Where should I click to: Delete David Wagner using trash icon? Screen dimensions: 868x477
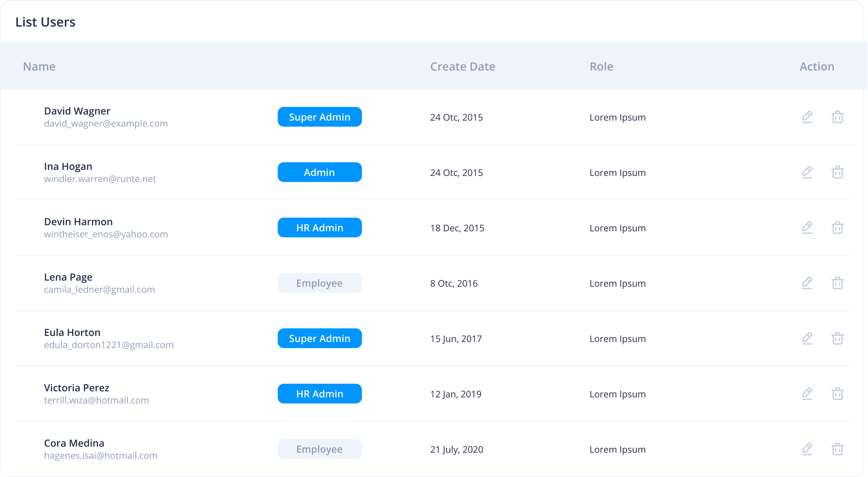(x=837, y=117)
